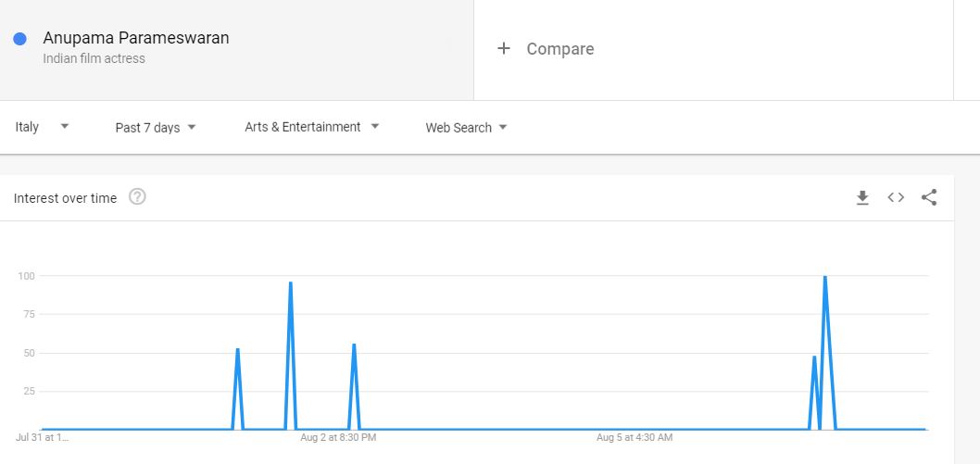Expand the Past 7 days time range

click(156, 128)
